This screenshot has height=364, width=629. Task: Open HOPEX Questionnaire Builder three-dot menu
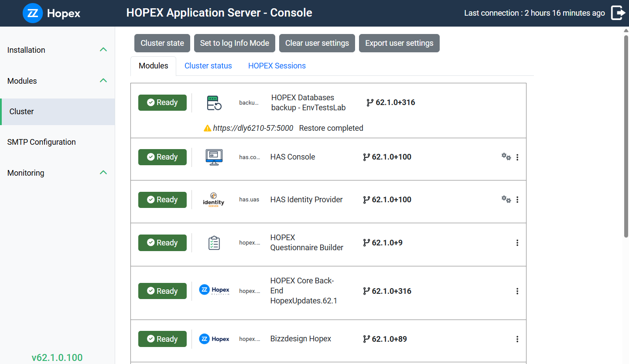pyautogui.click(x=517, y=243)
